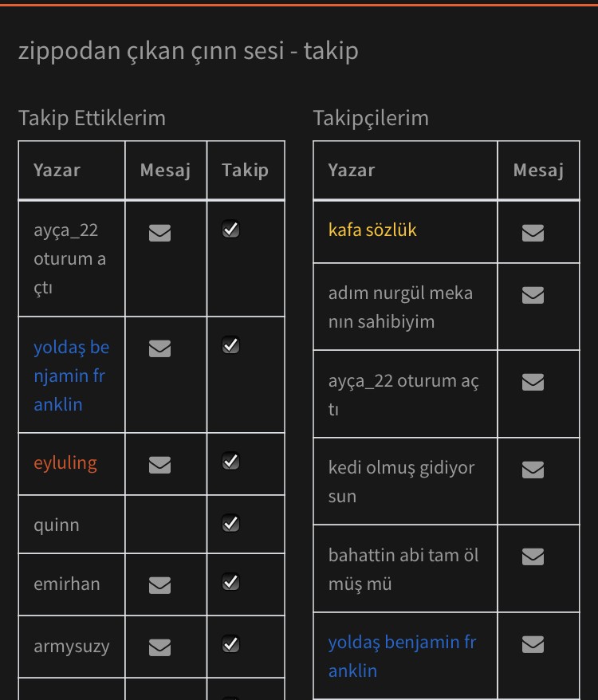Open message to armysuzy
598x700 pixels.
[160, 647]
